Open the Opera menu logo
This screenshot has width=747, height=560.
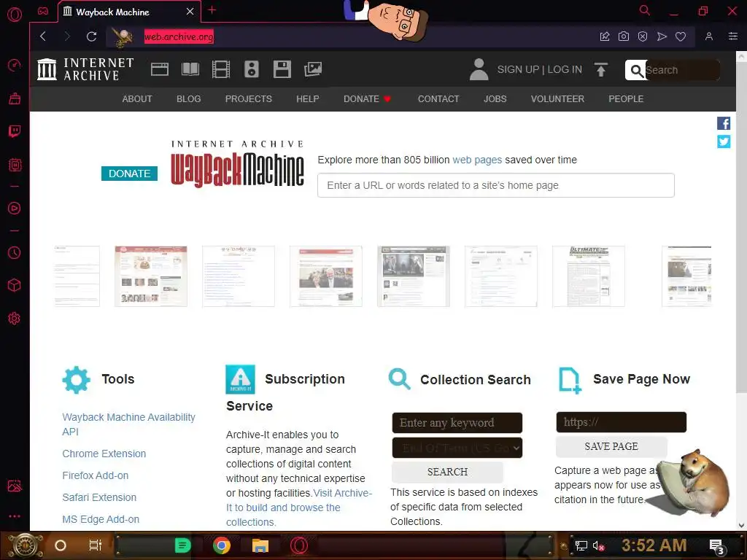pos(15,15)
